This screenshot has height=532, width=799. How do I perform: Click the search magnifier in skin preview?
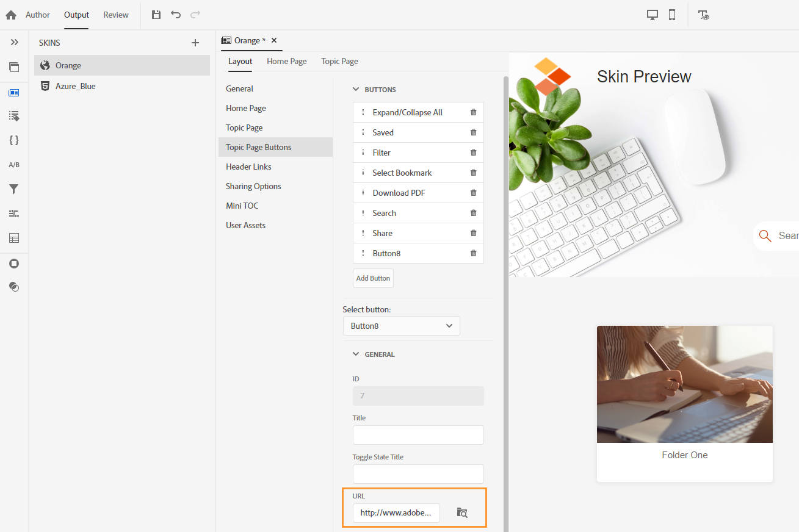click(x=765, y=235)
